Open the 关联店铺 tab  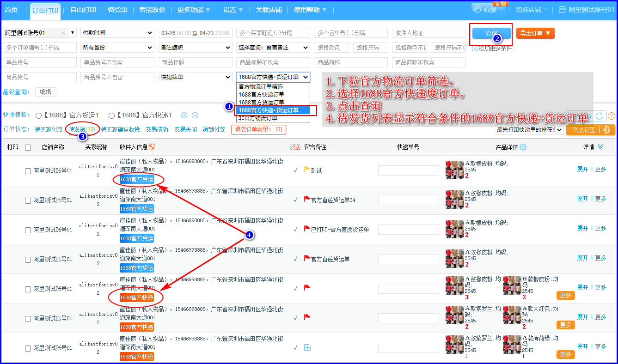[x=269, y=10]
